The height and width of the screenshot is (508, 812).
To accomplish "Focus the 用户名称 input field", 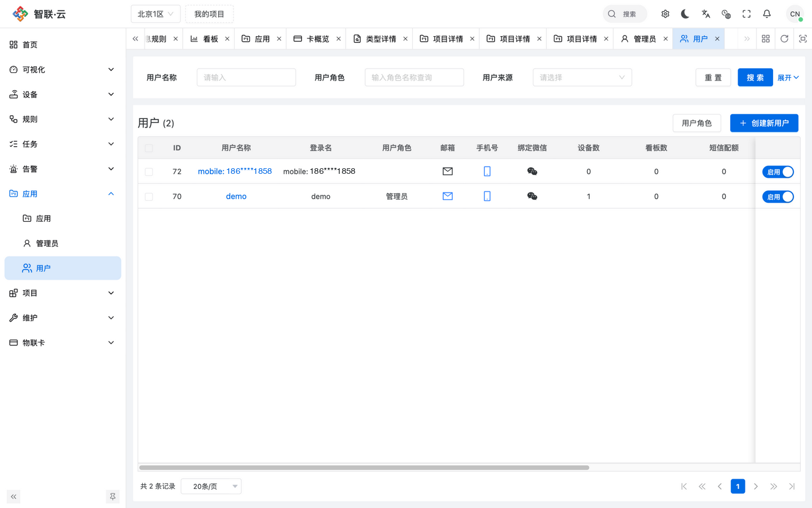I will coord(246,77).
